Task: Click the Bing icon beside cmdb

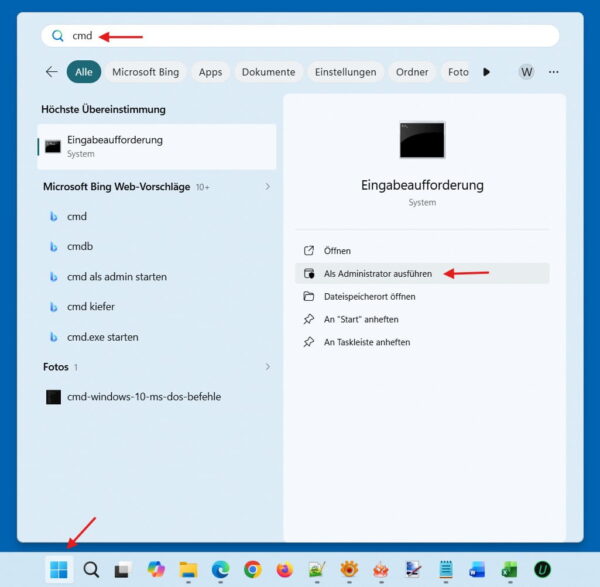Action: [x=54, y=247]
